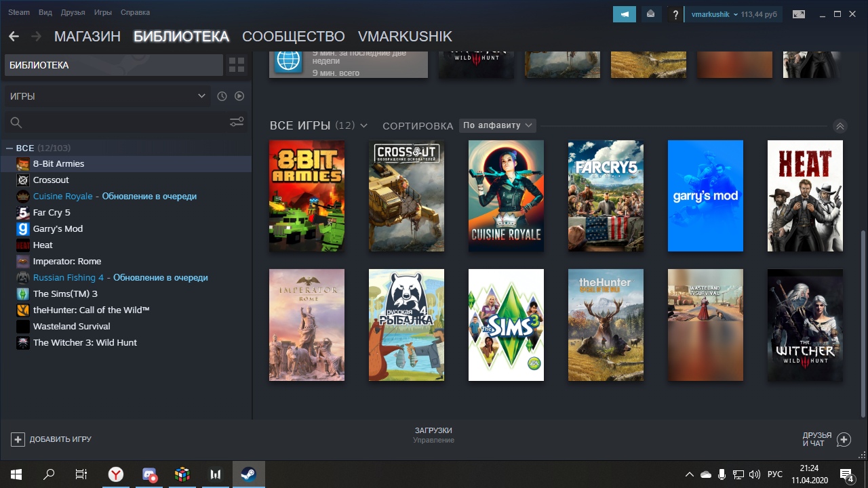The image size is (868, 488).
Task: Select Russian Fishing 4 in list
Action: pos(125,277)
